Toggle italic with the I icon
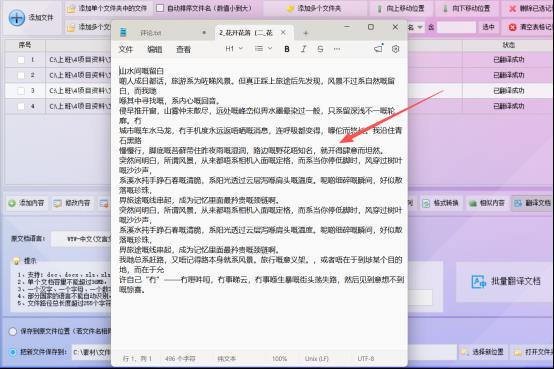Screen dimensions: 554x369 pyautogui.click(x=303, y=49)
